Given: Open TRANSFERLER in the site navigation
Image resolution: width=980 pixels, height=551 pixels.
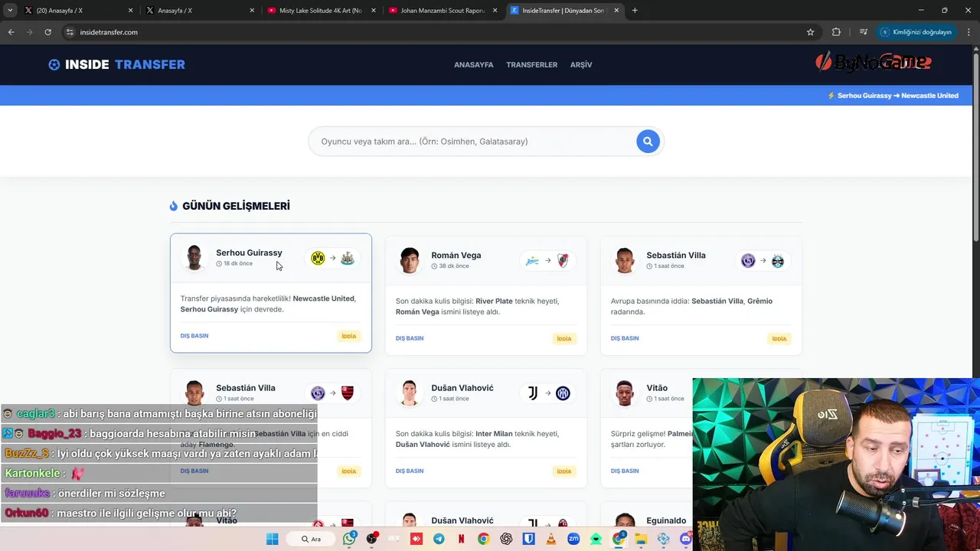Looking at the screenshot, I should tap(531, 65).
